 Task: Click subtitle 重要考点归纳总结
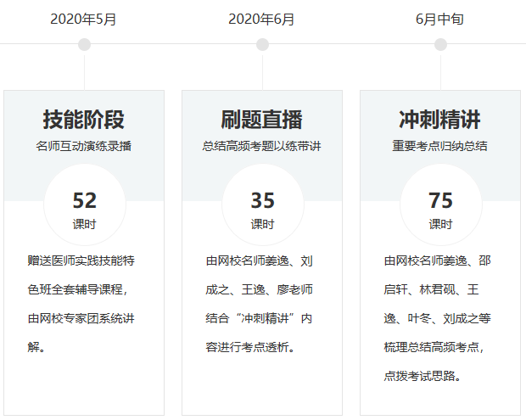(440, 146)
